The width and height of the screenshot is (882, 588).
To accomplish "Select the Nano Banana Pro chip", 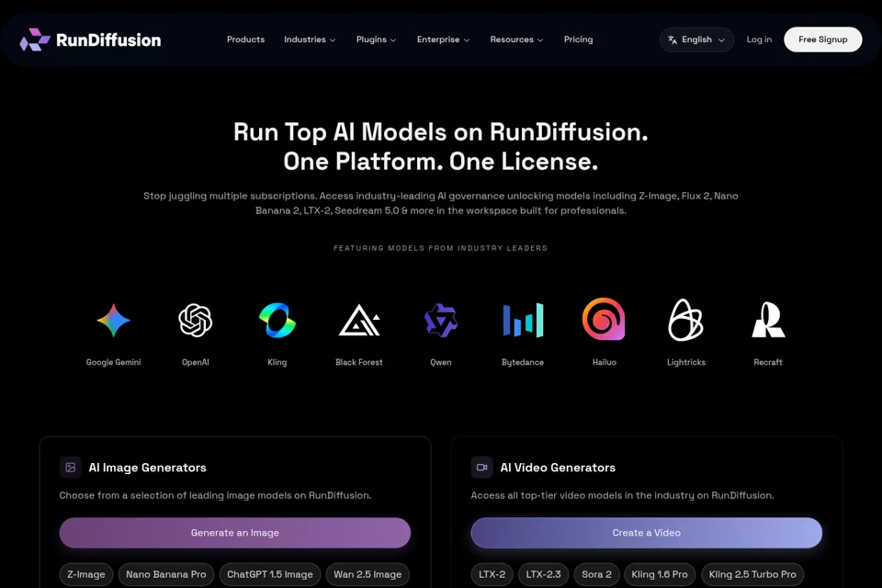I will coord(166,574).
